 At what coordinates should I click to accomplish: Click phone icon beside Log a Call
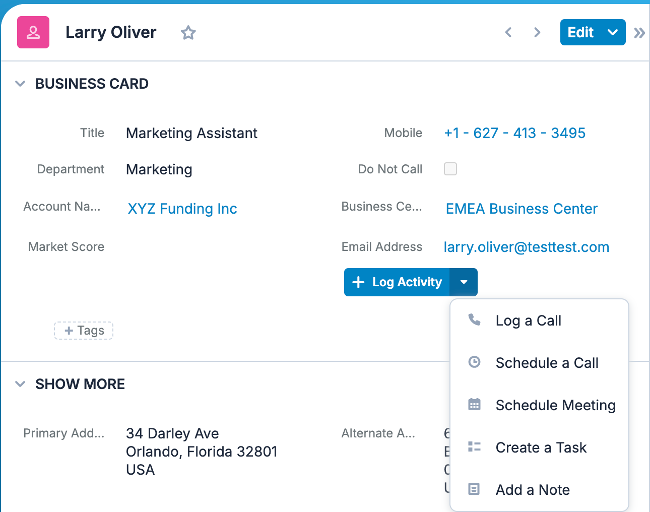pyautogui.click(x=474, y=320)
